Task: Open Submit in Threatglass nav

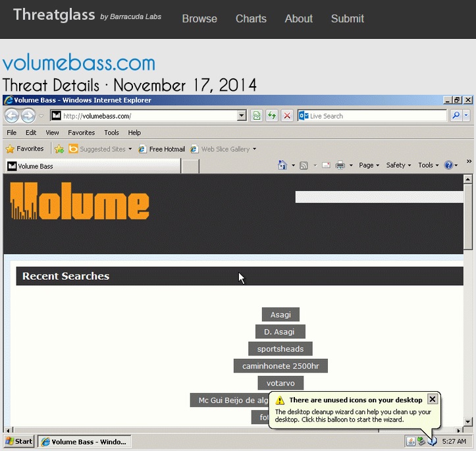Action: pos(348,18)
